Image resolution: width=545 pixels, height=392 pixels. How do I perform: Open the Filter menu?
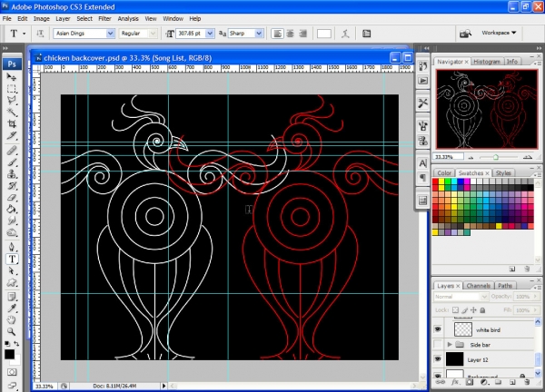pos(104,19)
